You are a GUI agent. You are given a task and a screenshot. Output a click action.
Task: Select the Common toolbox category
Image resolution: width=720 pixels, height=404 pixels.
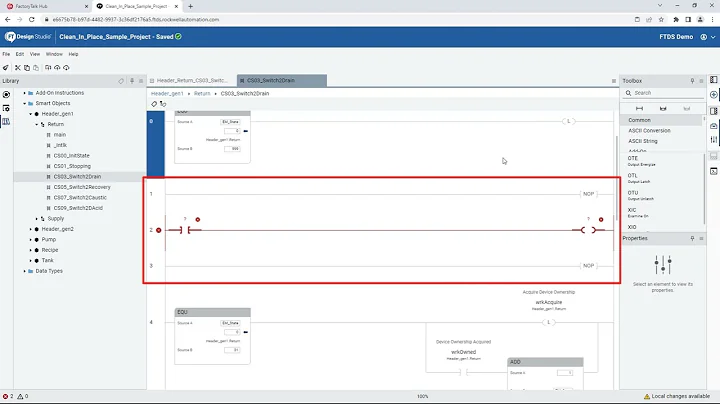(662, 120)
